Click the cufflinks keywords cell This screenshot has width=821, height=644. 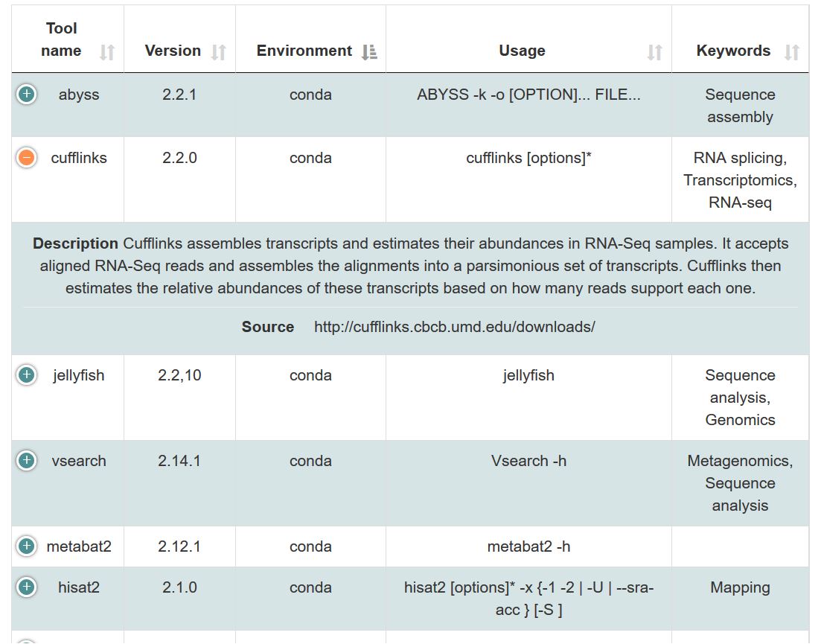(740, 180)
